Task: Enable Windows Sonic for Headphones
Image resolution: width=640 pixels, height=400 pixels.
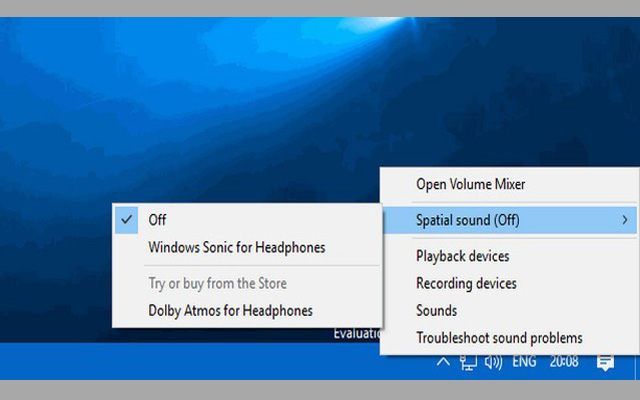Action: click(x=236, y=247)
